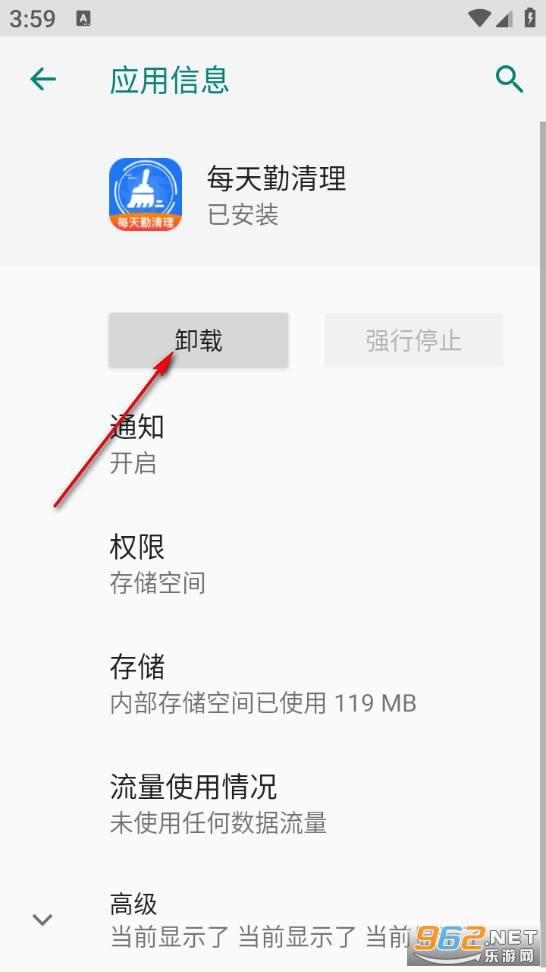Open the 存储 storage details
This screenshot has width=546, height=972.
click(273, 684)
